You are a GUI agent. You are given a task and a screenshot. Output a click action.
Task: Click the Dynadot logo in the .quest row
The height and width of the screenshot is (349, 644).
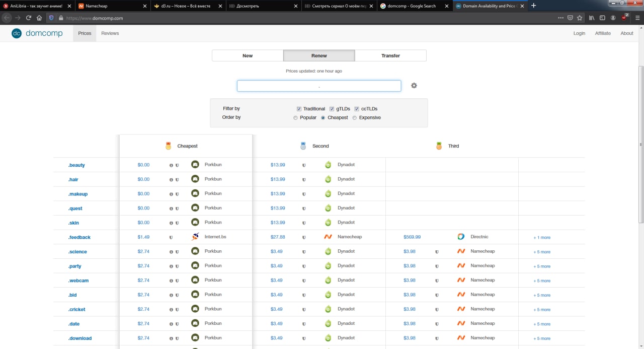328,208
